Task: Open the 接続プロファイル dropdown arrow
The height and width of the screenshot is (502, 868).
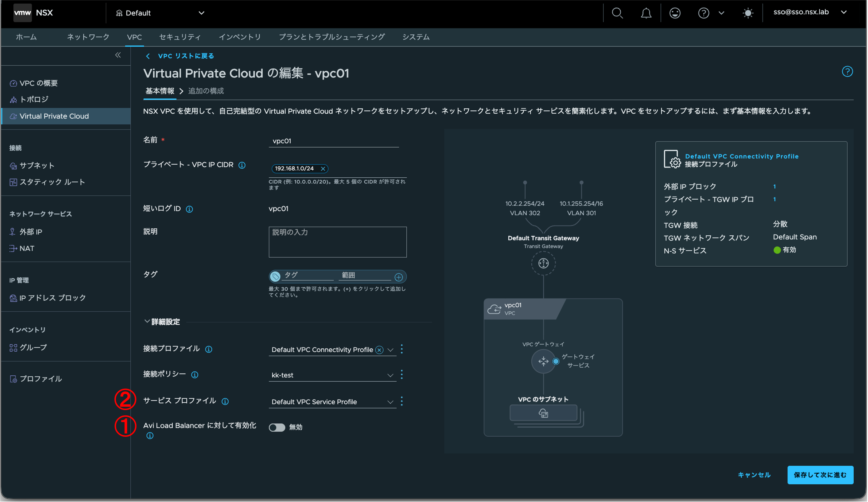Action: point(390,350)
